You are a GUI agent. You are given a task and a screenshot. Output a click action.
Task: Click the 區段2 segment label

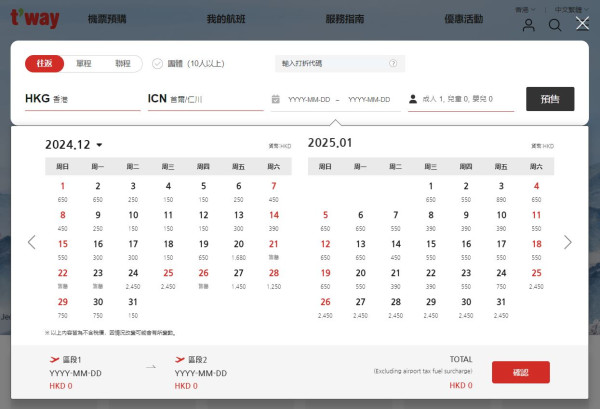coord(197,360)
